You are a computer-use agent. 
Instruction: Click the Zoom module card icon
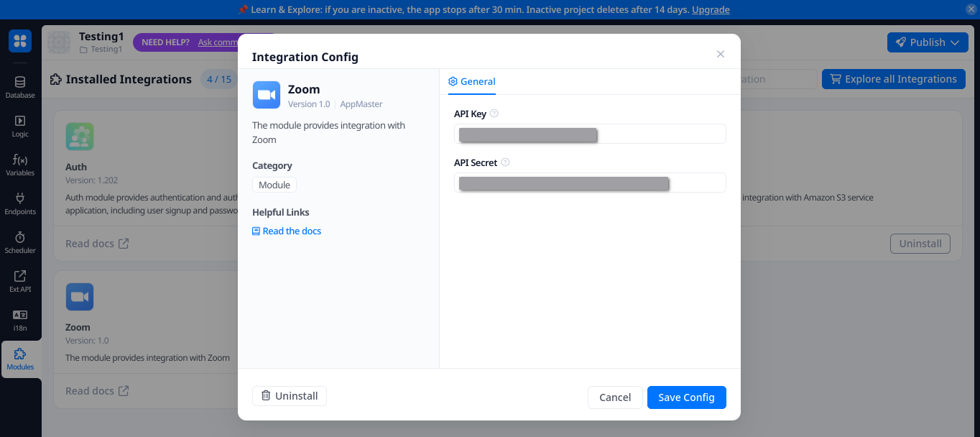(x=80, y=297)
